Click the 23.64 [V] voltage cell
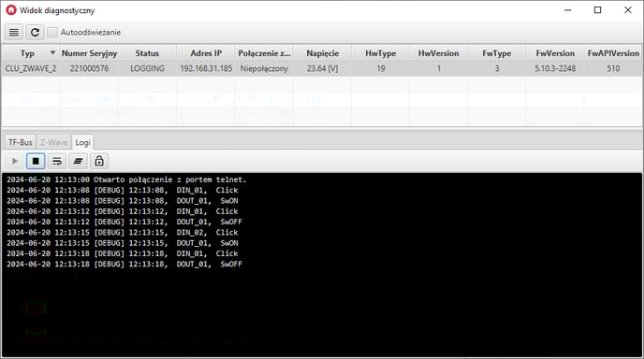Screen dimensions: 644x359 tap(322, 68)
